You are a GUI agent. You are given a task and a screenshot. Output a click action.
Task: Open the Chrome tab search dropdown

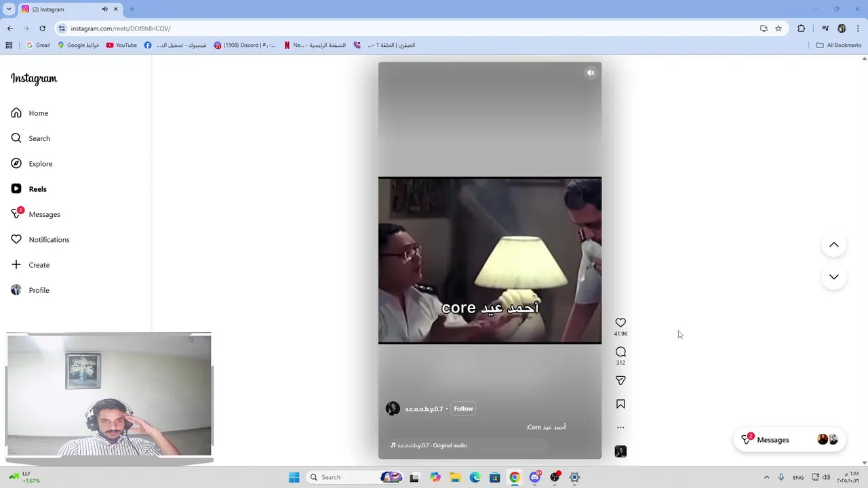(9, 9)
